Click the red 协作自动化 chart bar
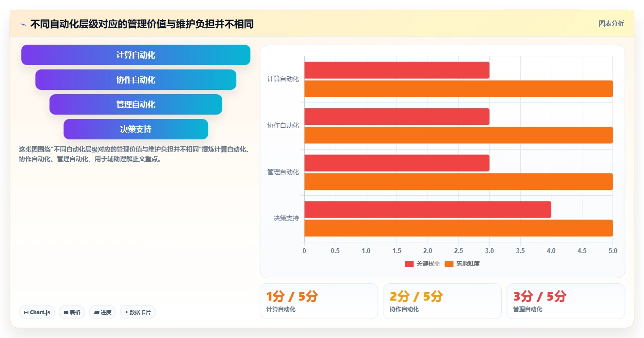644x338 pixels. click(396, 117)
